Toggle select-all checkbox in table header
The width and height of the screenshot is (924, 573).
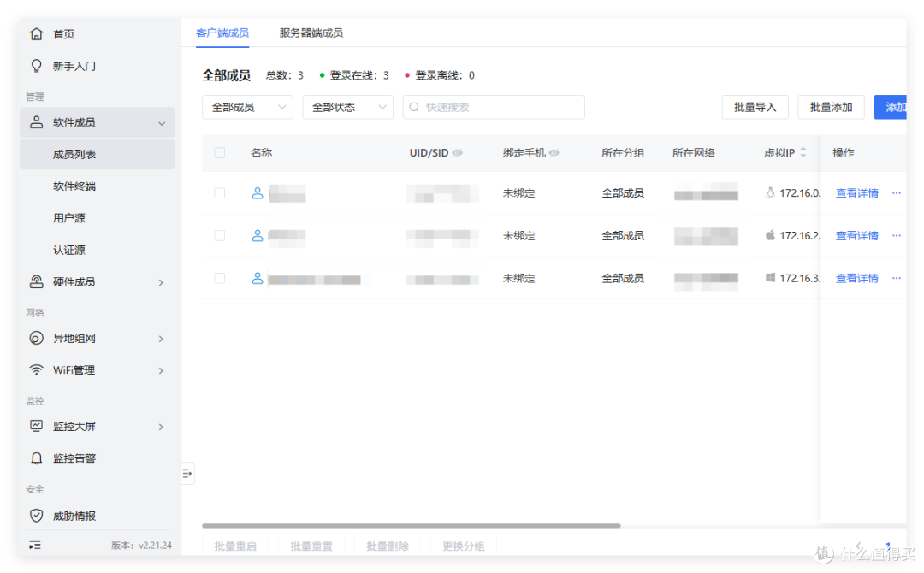220,153
